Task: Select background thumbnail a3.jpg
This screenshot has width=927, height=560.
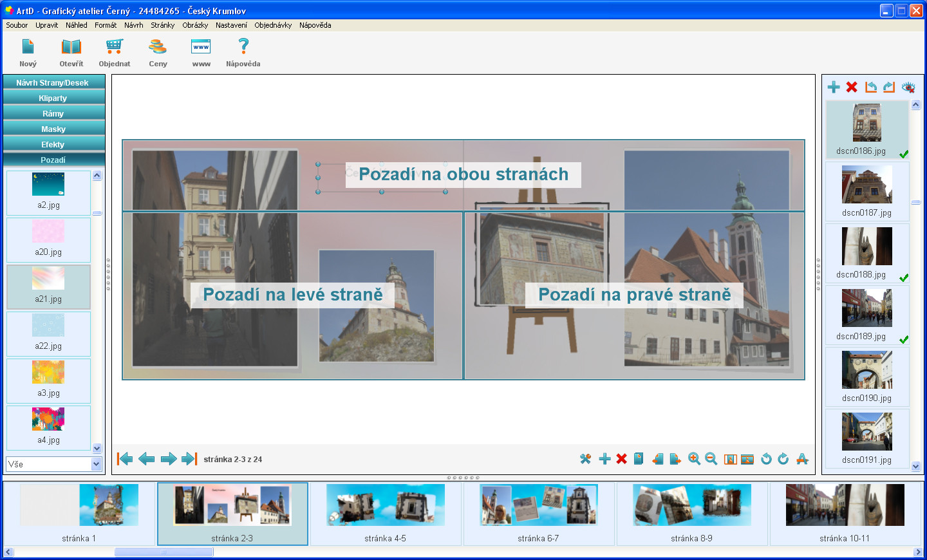Action: coord(48,380)
